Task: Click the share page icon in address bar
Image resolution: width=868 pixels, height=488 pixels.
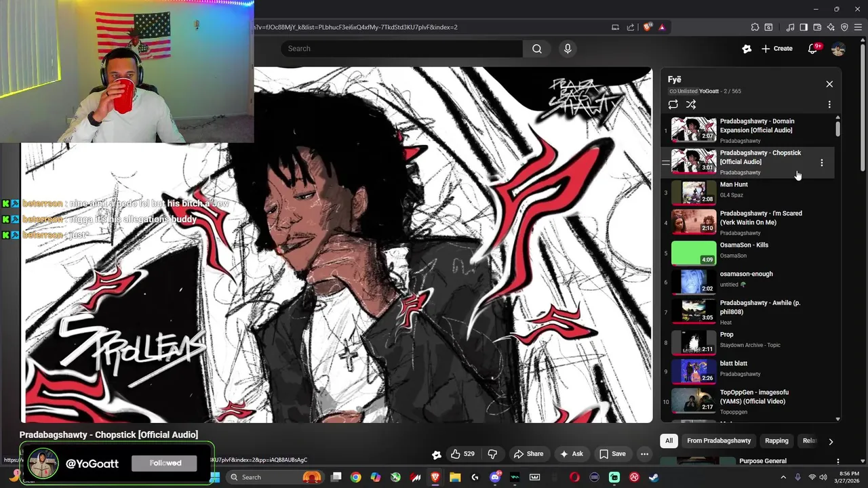Action: pos(631,27)
